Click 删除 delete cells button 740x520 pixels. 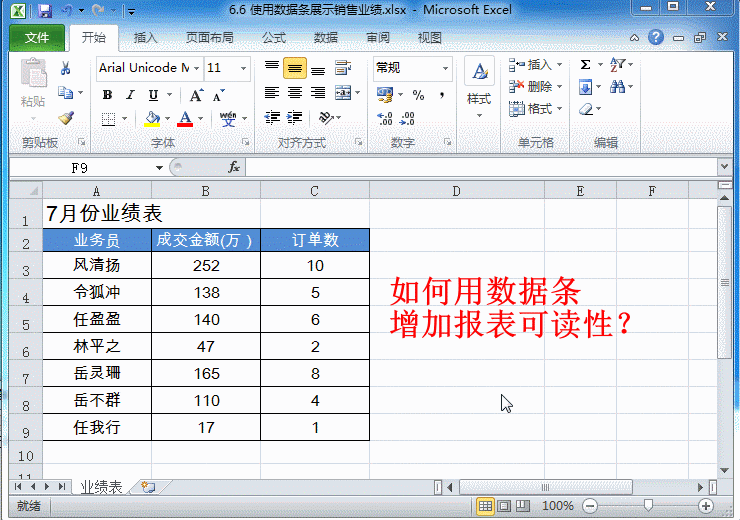point(536,86)
